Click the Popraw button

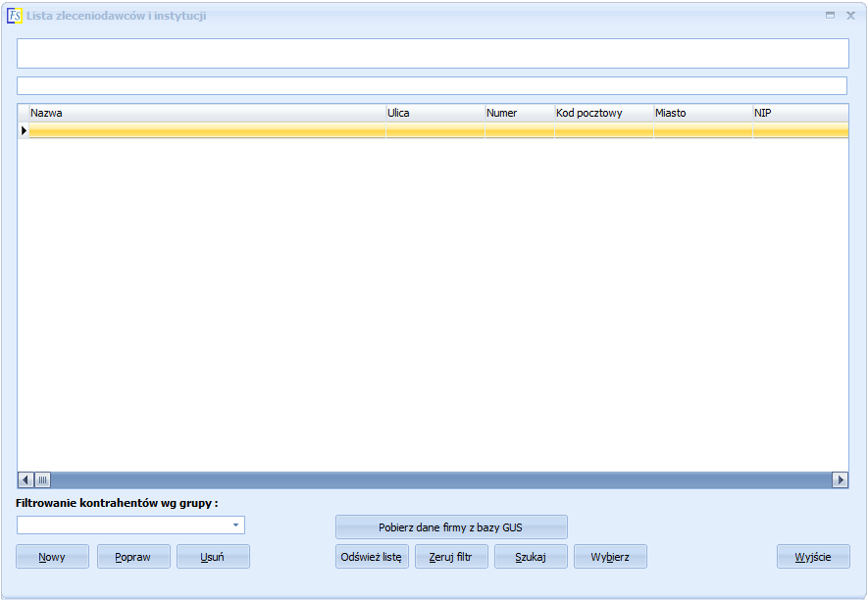pos(133,557)
